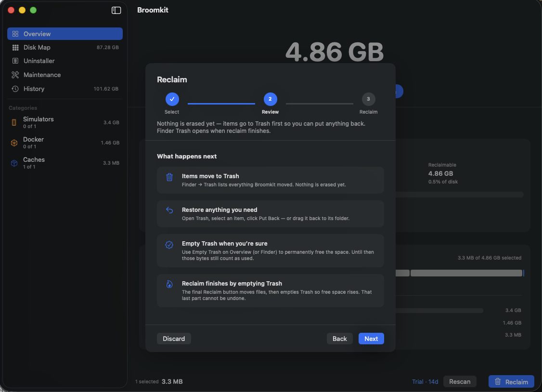Click the flame icon for Reclaim finishes
Image resolution: width=542 pixels, height=392 pixels.
(x=169, y=284)
